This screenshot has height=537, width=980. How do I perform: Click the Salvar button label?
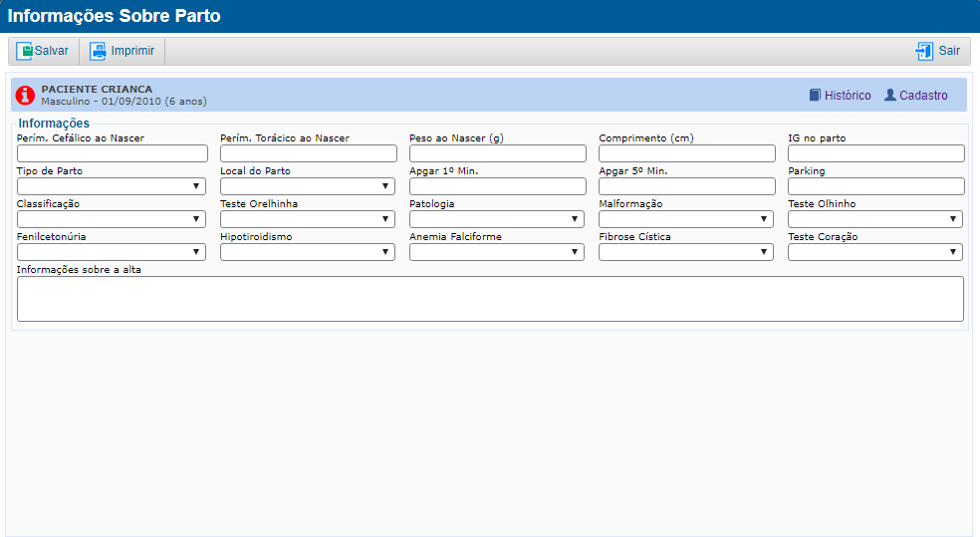[51, 51]
